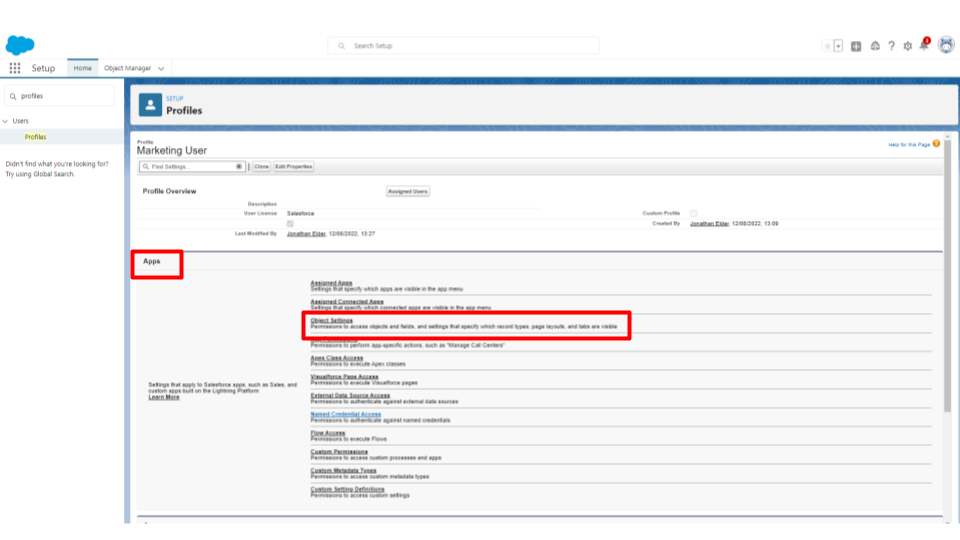The image size is (960, 540).
Task: Open the Apex Class Access link
Action: coord(337,358)
